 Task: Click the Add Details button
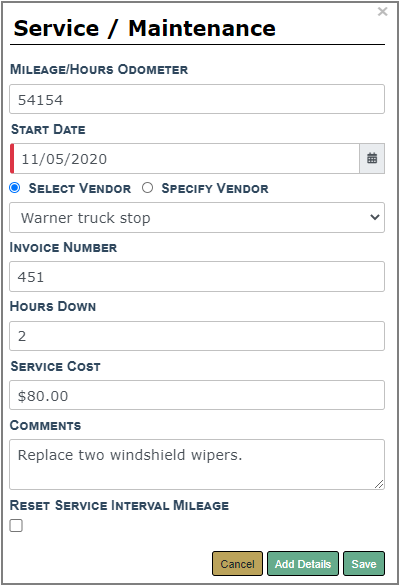tap(303, 563)
